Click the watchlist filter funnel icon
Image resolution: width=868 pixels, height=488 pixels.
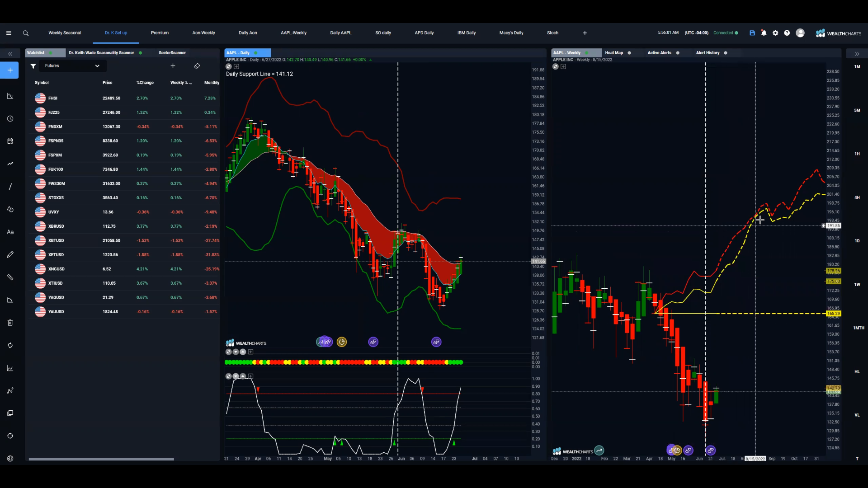[x=33, y=66]
